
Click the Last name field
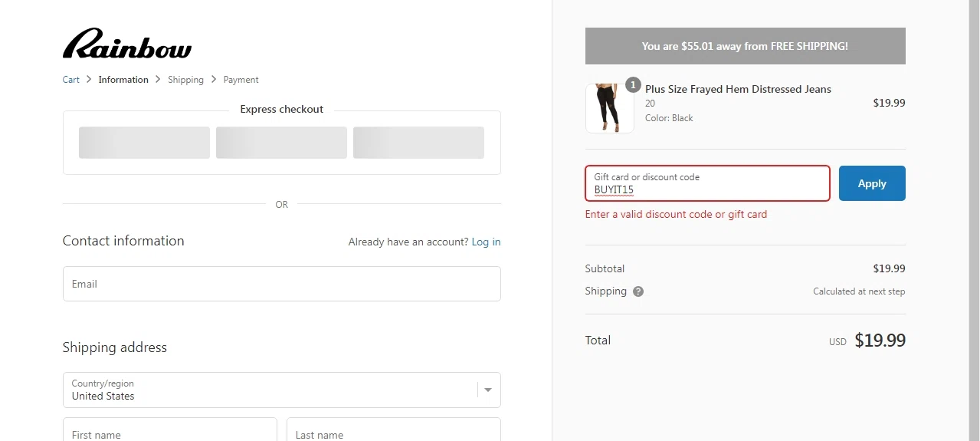[393, 431]
